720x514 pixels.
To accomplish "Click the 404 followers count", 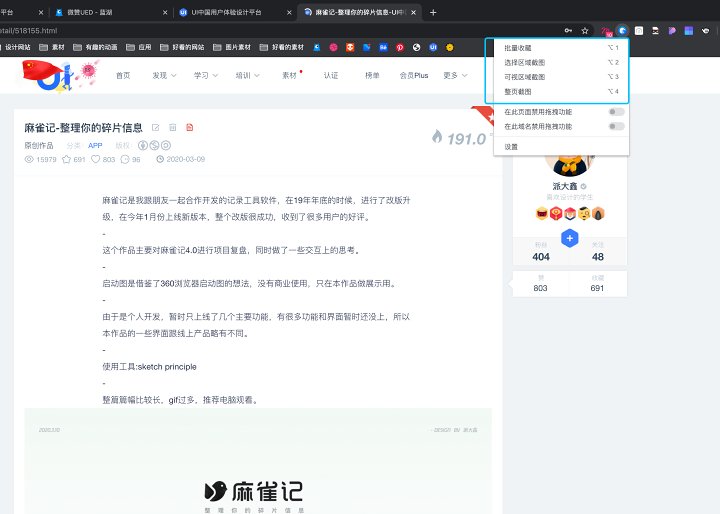I will [541, 257].
